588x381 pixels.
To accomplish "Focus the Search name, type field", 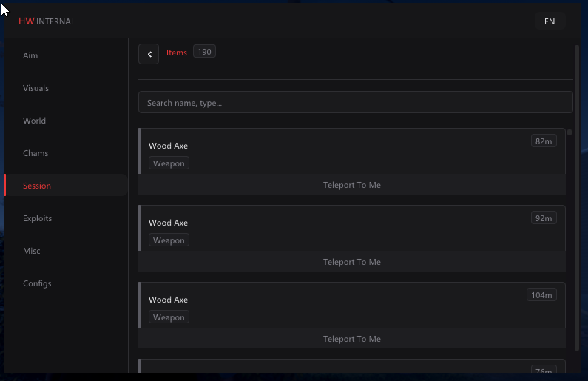I will [x=356, y=102].
